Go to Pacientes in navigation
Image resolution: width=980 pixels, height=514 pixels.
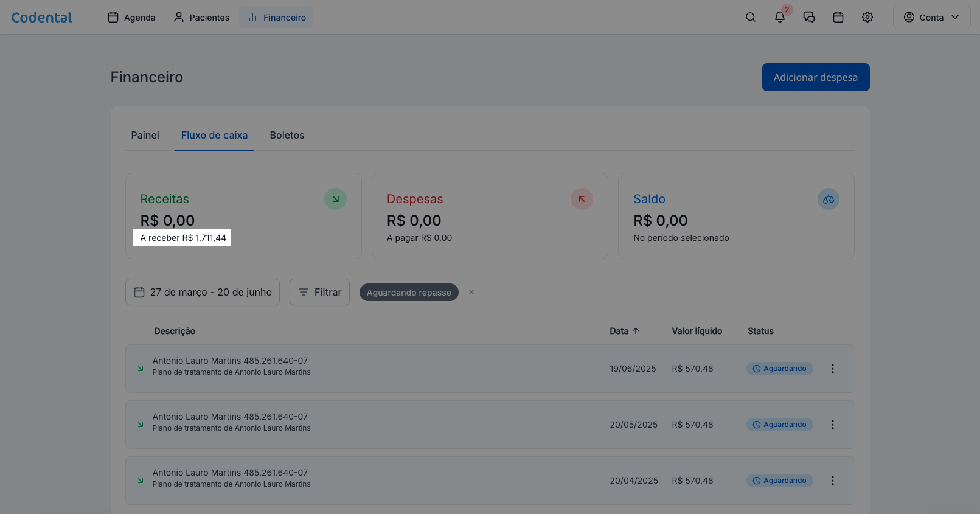[x=202, y=17]
